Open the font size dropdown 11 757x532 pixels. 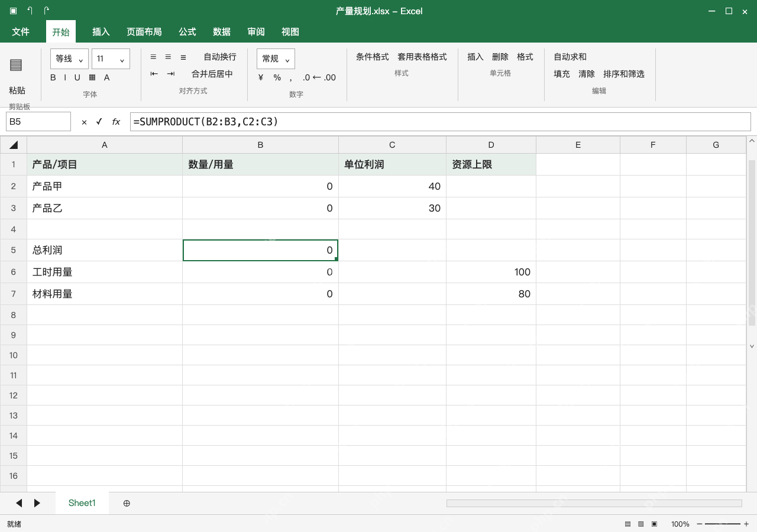tap(111, 59)
